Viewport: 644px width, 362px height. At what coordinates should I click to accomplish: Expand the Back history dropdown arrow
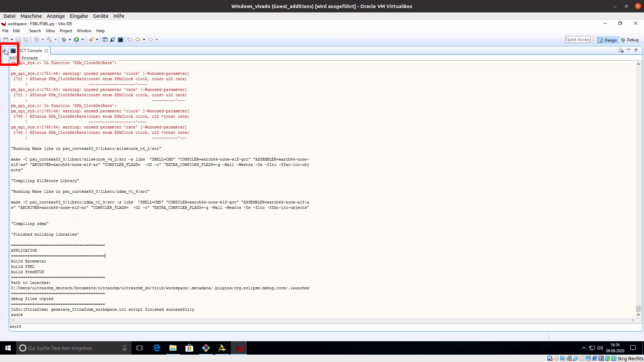pos(144,40)
